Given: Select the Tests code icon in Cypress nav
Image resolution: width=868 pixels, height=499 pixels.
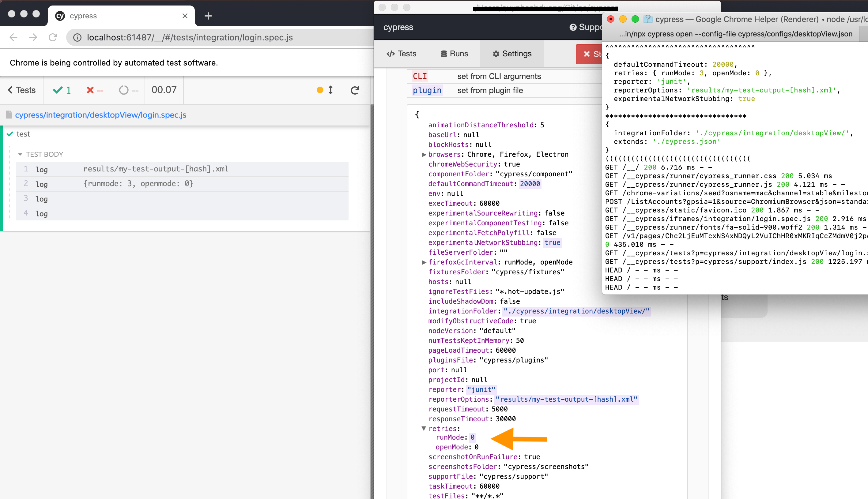Looking at the screenshot, I should point(391,54).
